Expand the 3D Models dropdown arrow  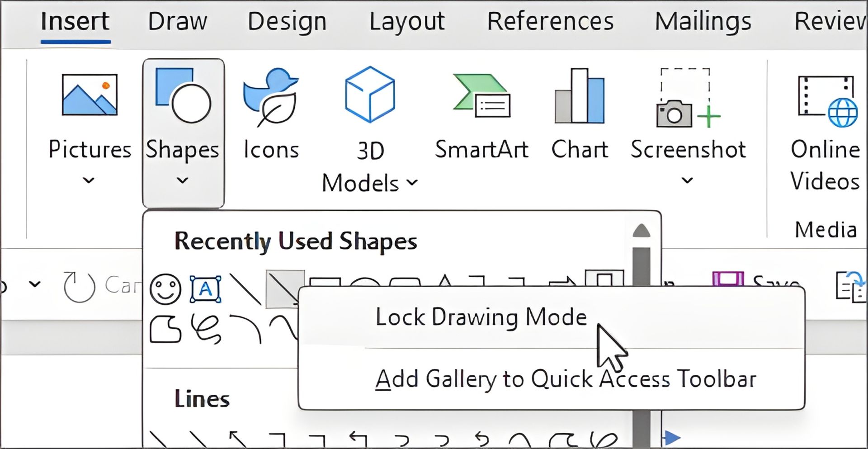(x=412, y=183)
